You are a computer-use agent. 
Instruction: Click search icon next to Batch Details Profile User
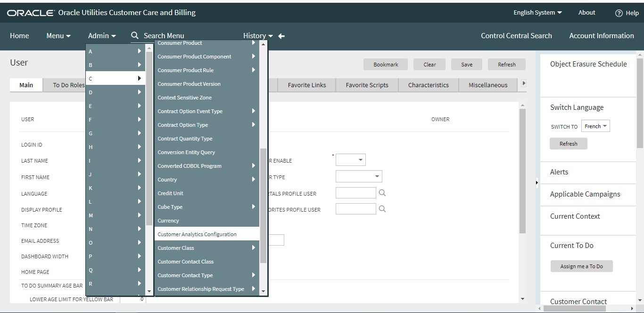(x=382, y=192)
